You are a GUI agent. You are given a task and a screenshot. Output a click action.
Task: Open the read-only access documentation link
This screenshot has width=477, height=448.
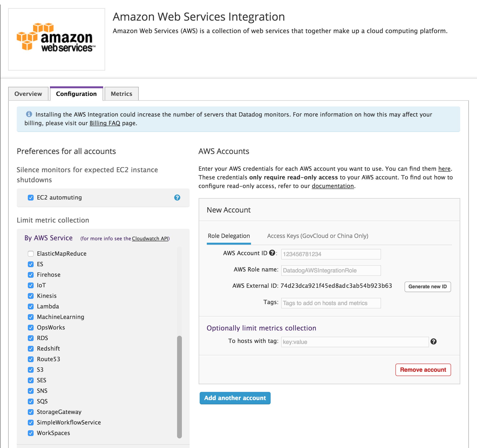(x=332, y=186)
